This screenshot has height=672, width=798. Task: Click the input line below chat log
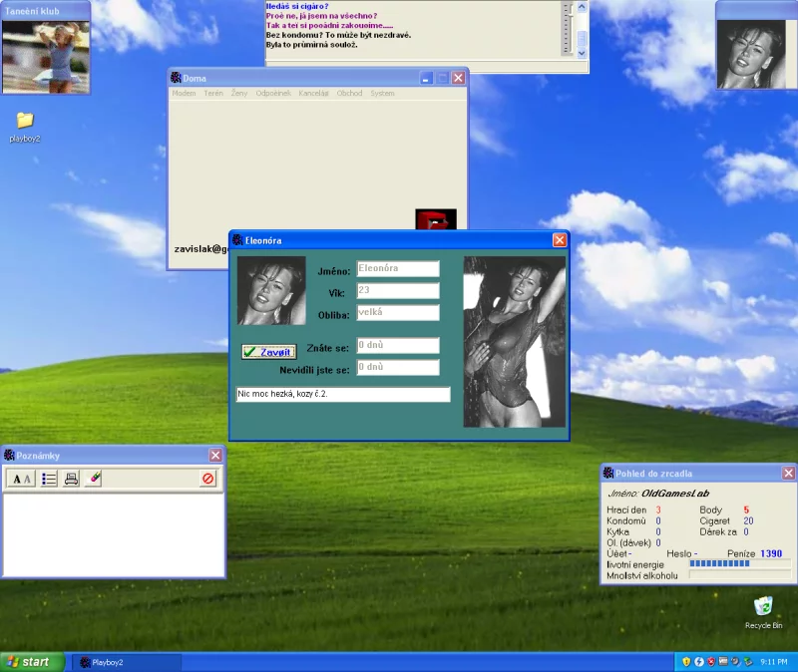pyautogui.click(x=427, y=67)
